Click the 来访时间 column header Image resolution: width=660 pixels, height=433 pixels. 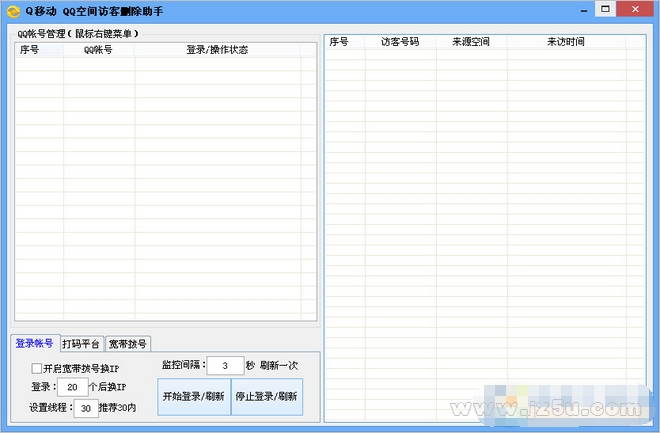tap(566, 42)
